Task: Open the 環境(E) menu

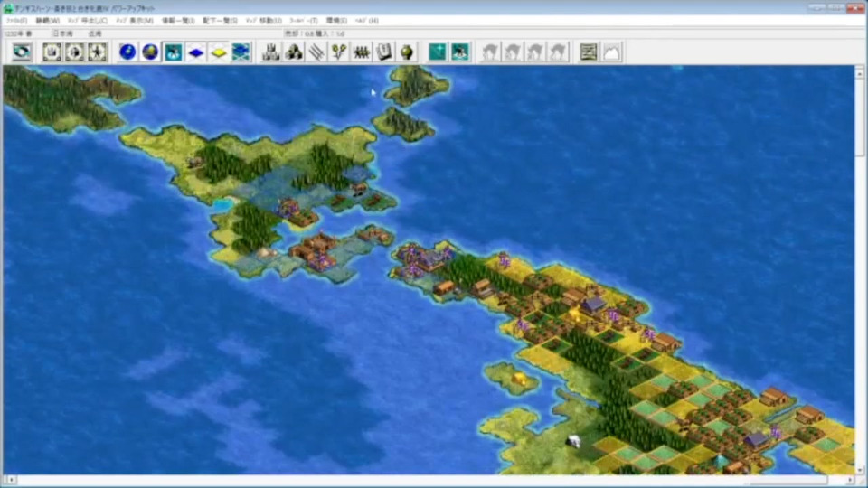Action: pos(336,21)
